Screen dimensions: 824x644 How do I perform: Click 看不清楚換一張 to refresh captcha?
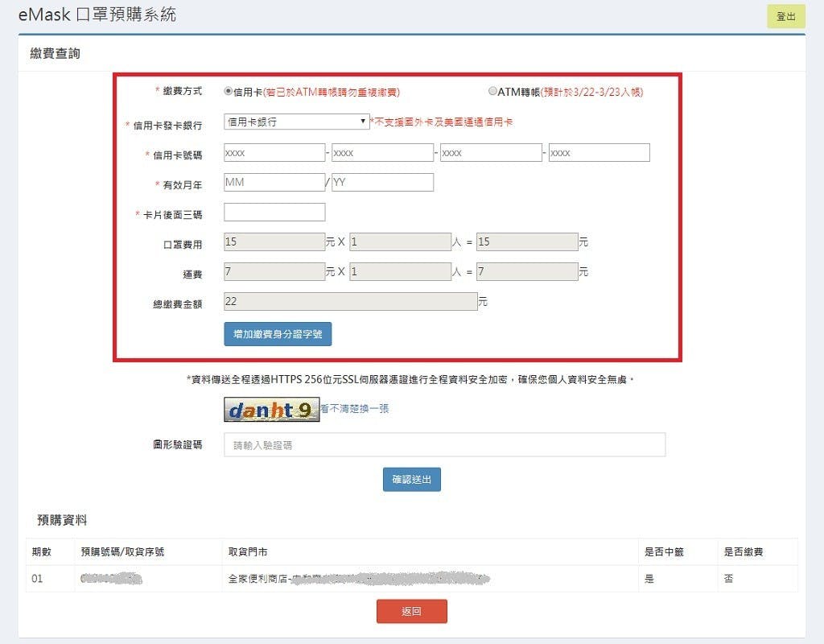[x=355, y=409]
